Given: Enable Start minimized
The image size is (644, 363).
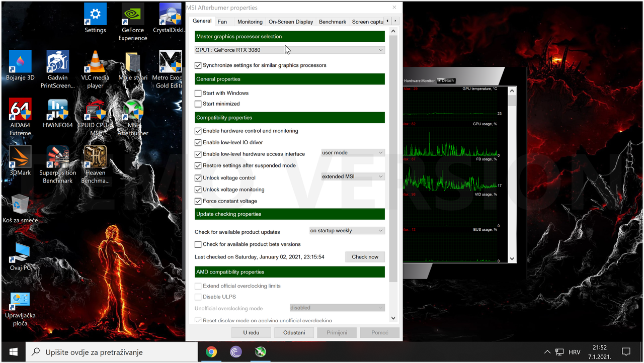Looking at the screenshot, I should pos(198,104).
